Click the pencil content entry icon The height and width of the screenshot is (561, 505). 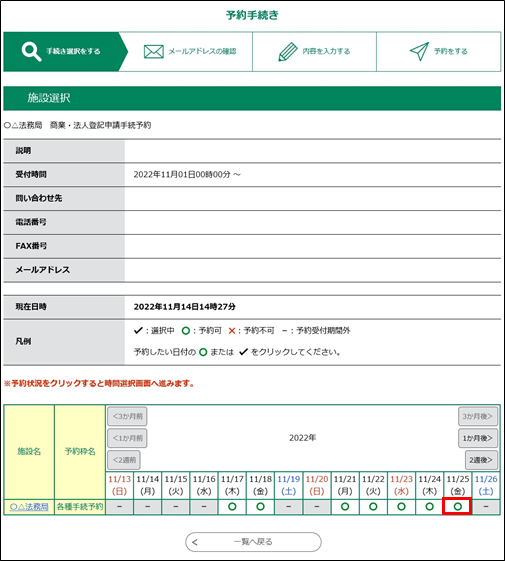coord(288,52)
